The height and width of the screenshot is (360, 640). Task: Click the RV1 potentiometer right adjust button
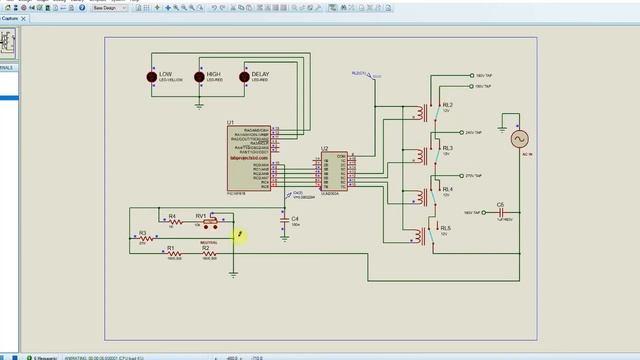tap(215, 227)
